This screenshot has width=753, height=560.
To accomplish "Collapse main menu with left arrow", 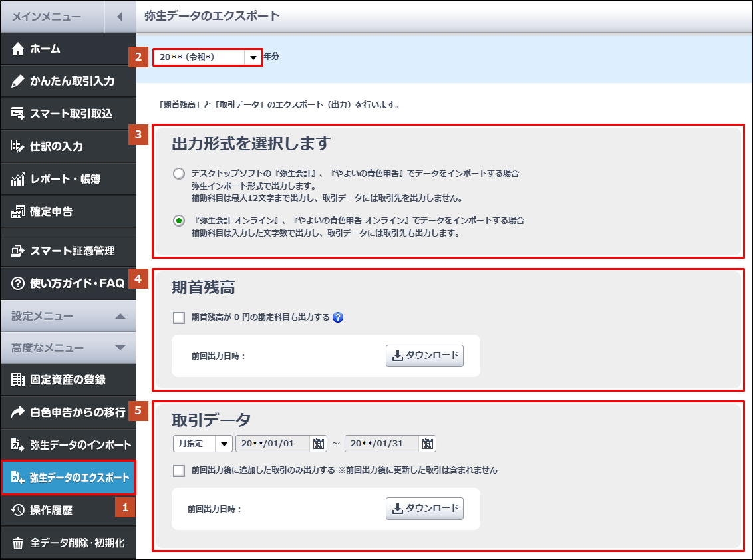I will tap(120, 16).
